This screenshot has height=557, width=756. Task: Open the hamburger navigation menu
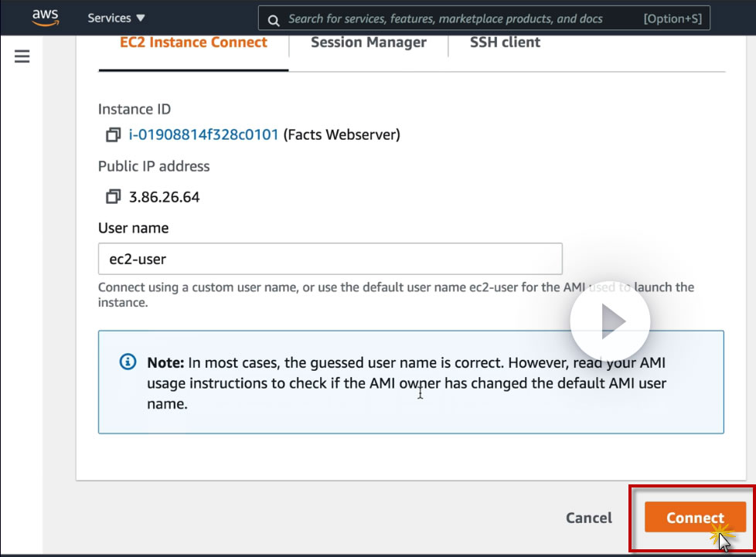coord(22,56)
